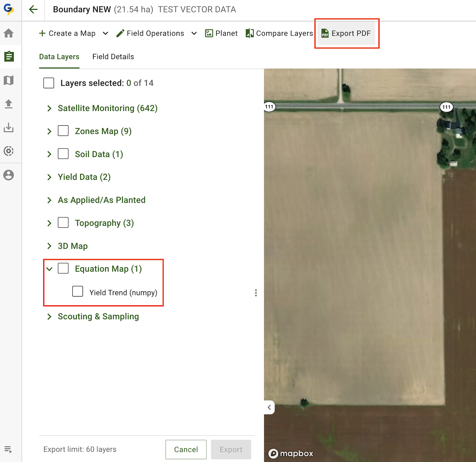Click the home icon in the sidebar
The height and width of the screenshot is (462, 476).
click(9, 33)
